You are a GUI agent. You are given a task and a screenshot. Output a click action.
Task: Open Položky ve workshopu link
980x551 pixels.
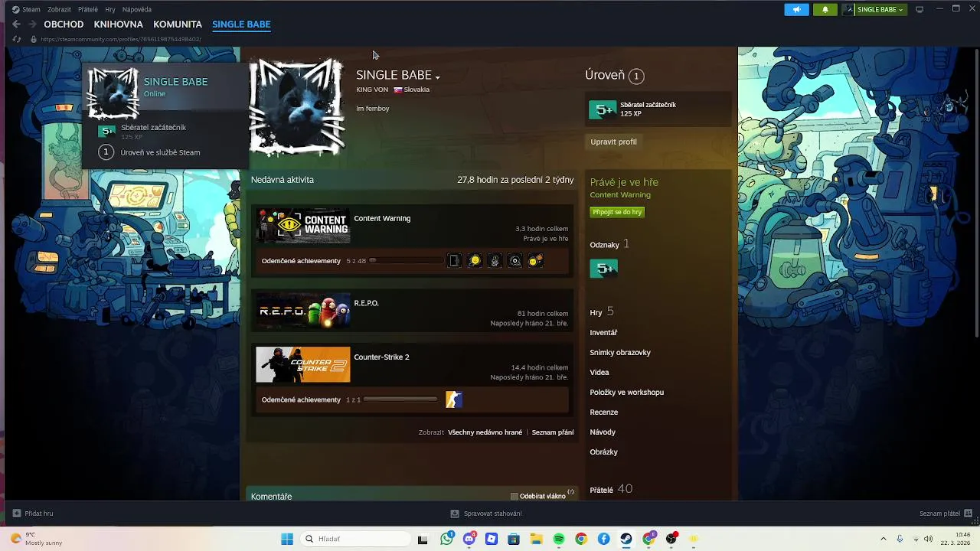[x=627, y=393]
